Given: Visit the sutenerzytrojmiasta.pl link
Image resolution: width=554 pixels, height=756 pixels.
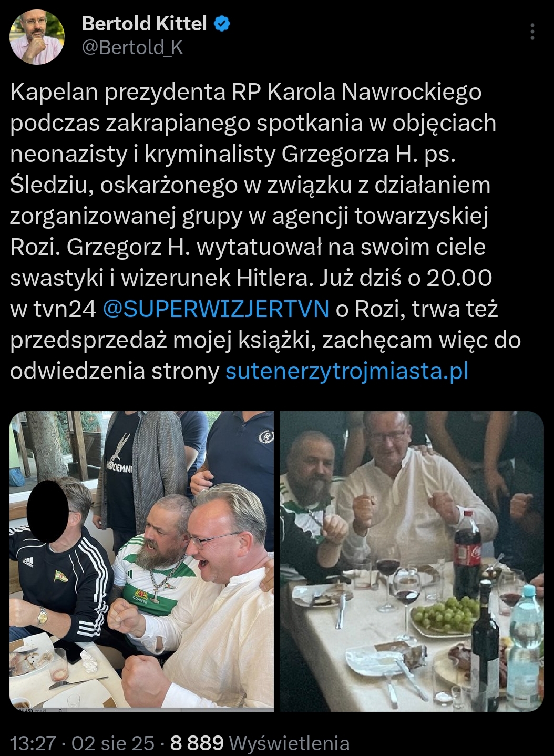Looking at the screenshot, I should point(347,371).
